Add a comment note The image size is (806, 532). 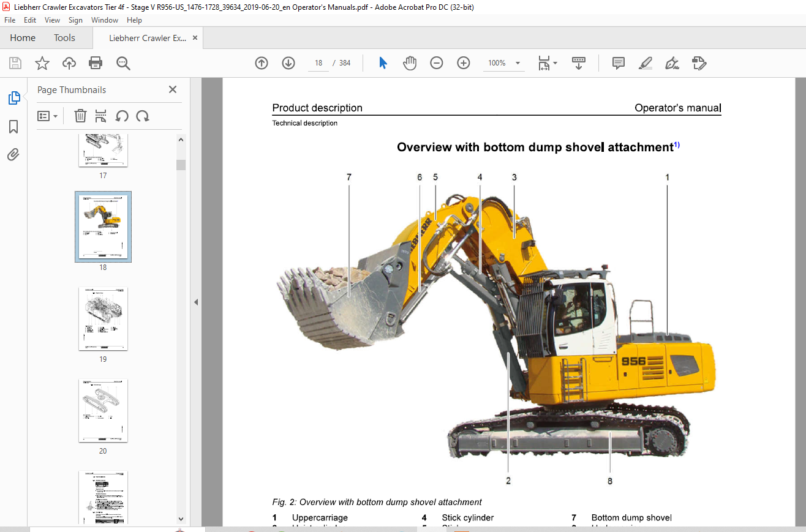(x=619, y=63)
